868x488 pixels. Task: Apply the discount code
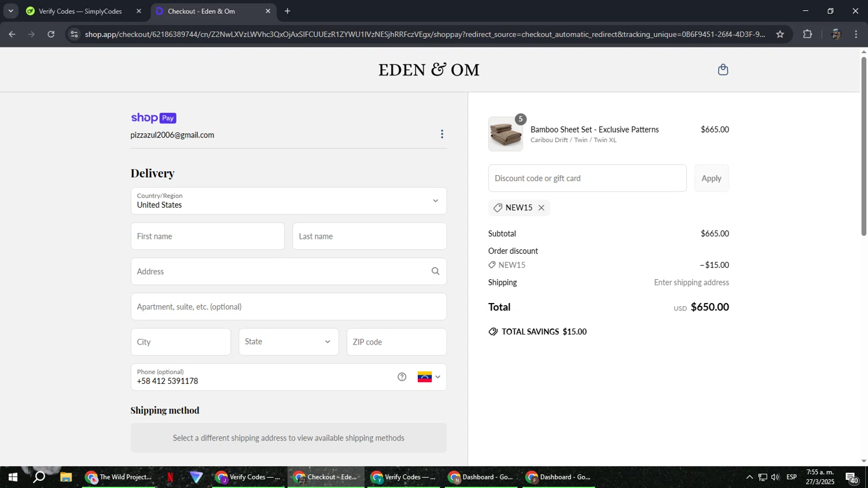tap(712, 178)
